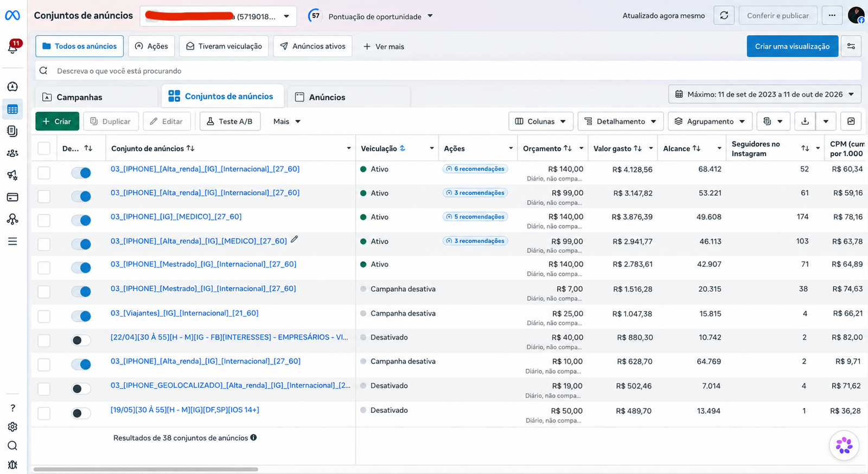Viewport: 868px width, 474px height.
Task: Expand the Mais dropdown menu
Action: [x=287, y=121]
